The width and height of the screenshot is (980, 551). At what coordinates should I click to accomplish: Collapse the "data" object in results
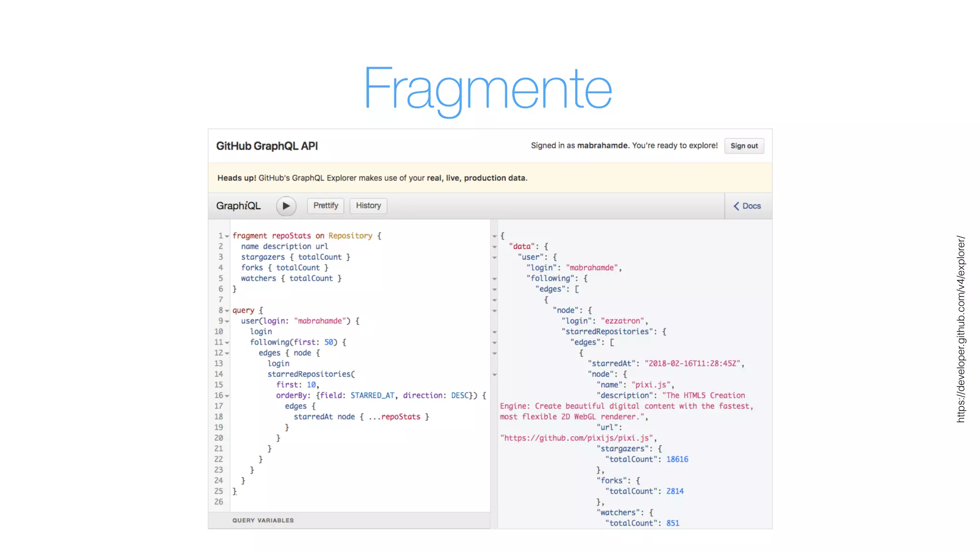[x=494, y=247]
